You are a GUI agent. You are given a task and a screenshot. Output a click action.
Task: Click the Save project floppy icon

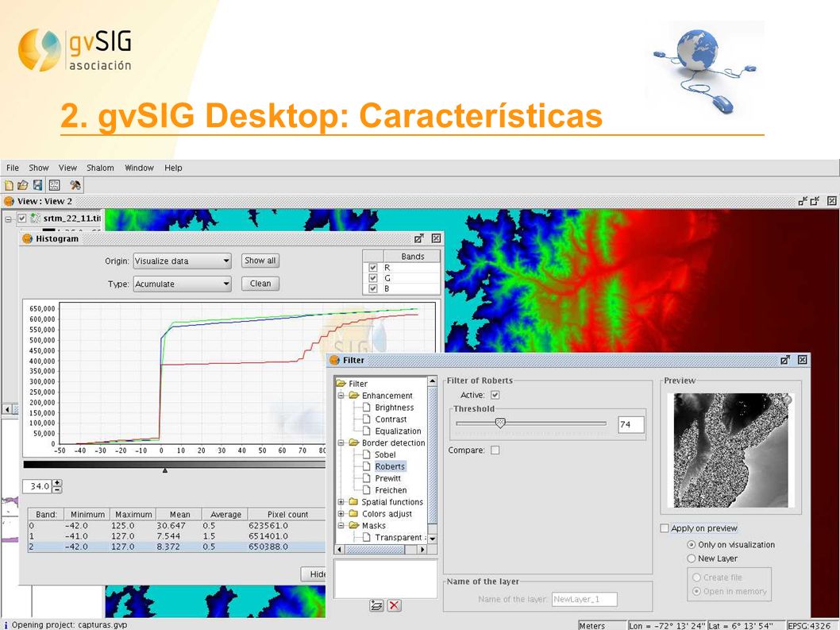coord(37,186)
